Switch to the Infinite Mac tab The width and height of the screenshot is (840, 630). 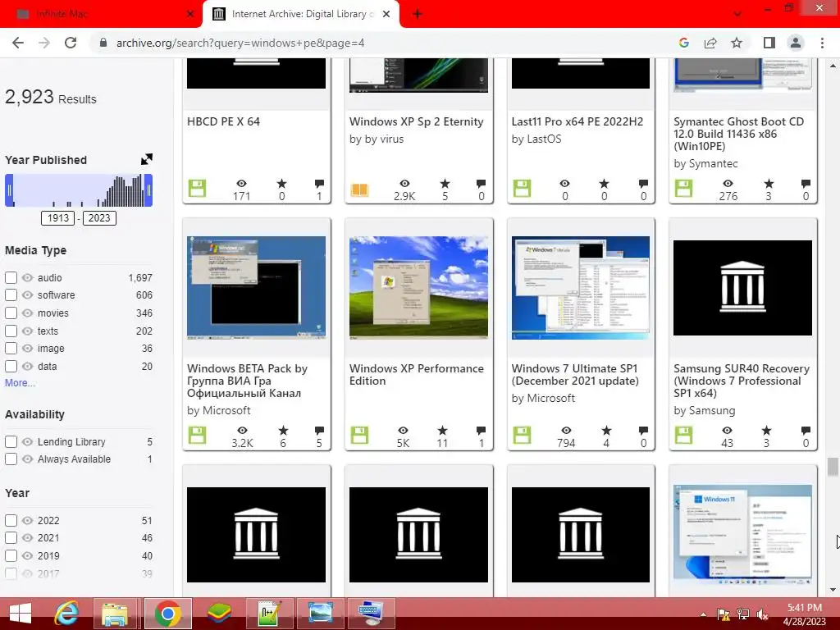tap(102, 14)
